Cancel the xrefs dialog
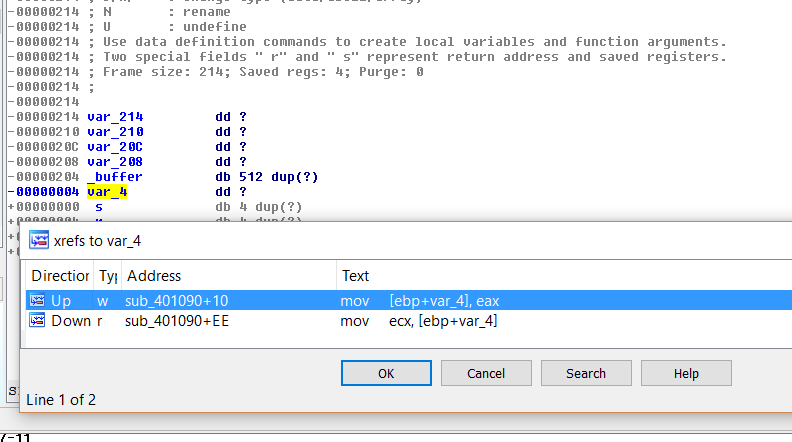 (x=486, y=373)
